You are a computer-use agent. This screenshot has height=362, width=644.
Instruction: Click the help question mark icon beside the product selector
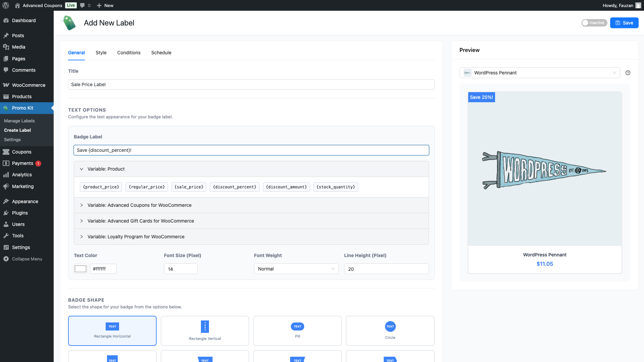[628, 73]
